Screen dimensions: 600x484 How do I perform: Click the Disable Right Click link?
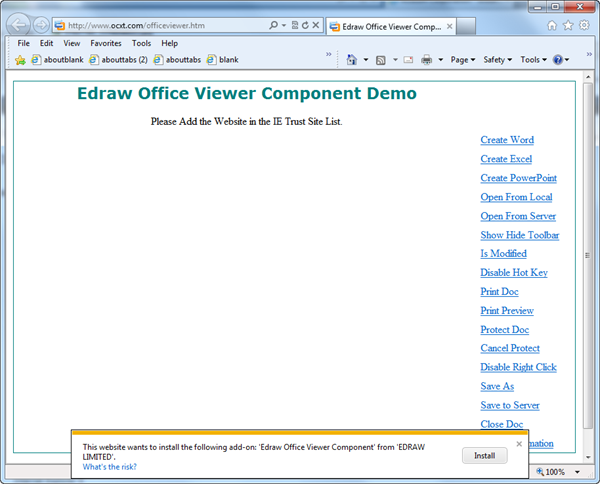point(518,367)
